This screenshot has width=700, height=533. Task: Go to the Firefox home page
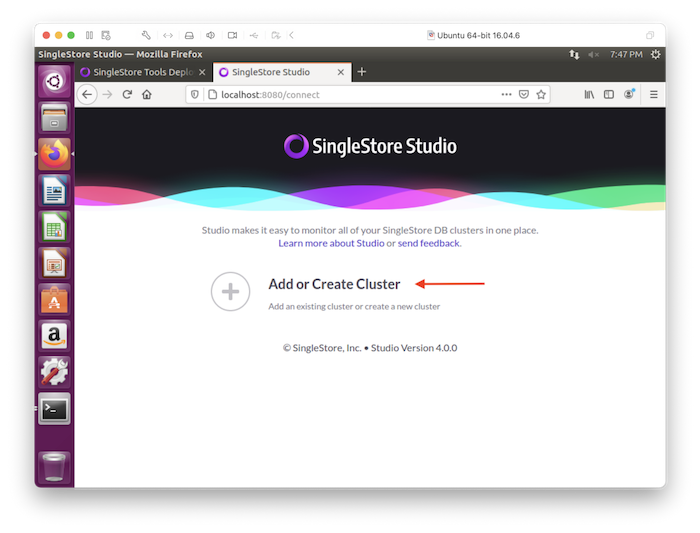[147, 95]
